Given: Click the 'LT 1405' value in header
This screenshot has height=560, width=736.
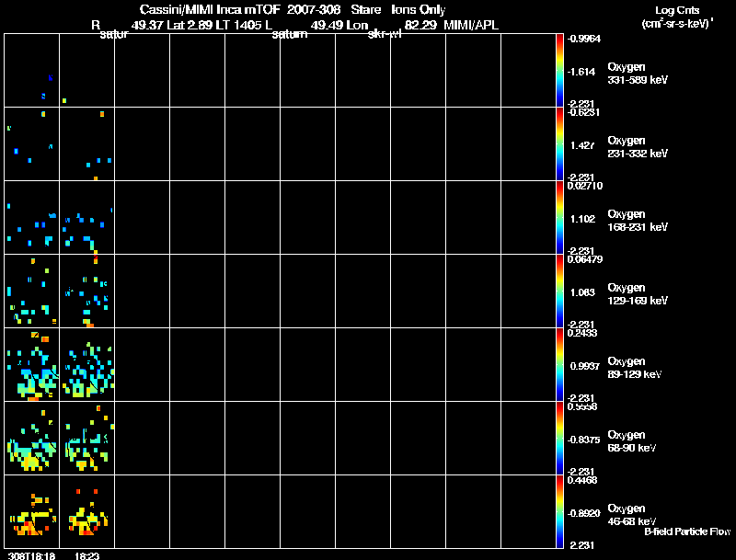Looking at the screenshot, I should pyautogui.click(x=238, y=25).
